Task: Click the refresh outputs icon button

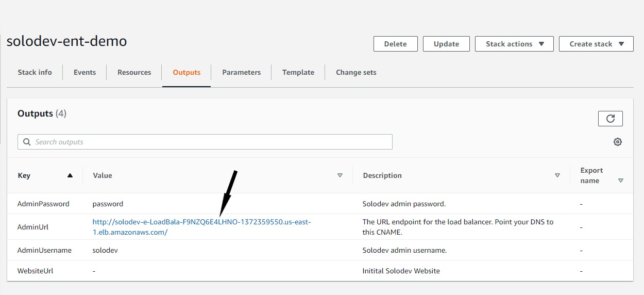Action: [x=611, y=119]
